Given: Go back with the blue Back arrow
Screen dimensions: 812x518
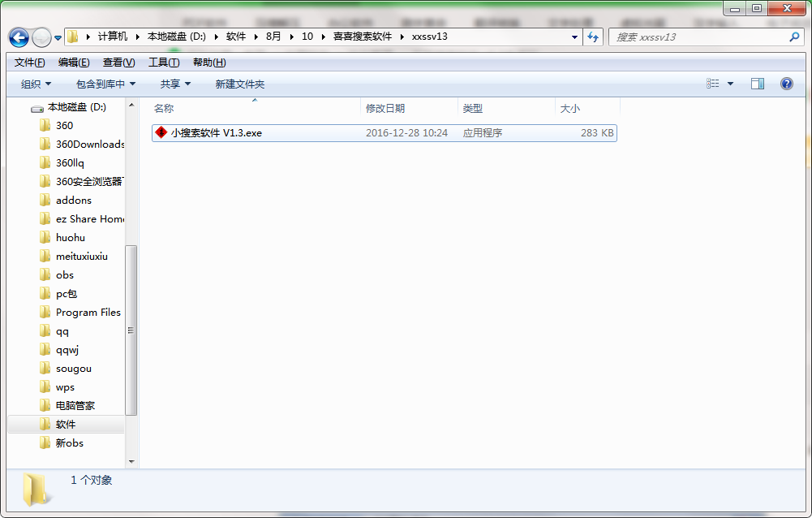Looking at the screenshot, I should (19, 37).
